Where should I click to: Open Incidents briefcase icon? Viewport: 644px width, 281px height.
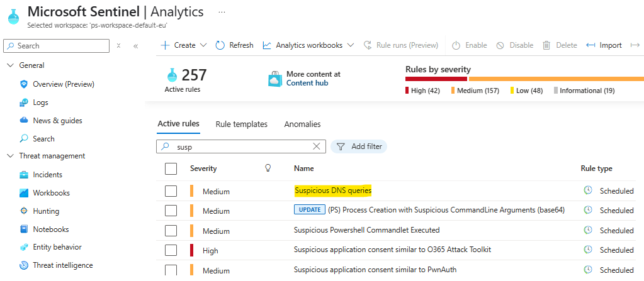coord(24,175)
